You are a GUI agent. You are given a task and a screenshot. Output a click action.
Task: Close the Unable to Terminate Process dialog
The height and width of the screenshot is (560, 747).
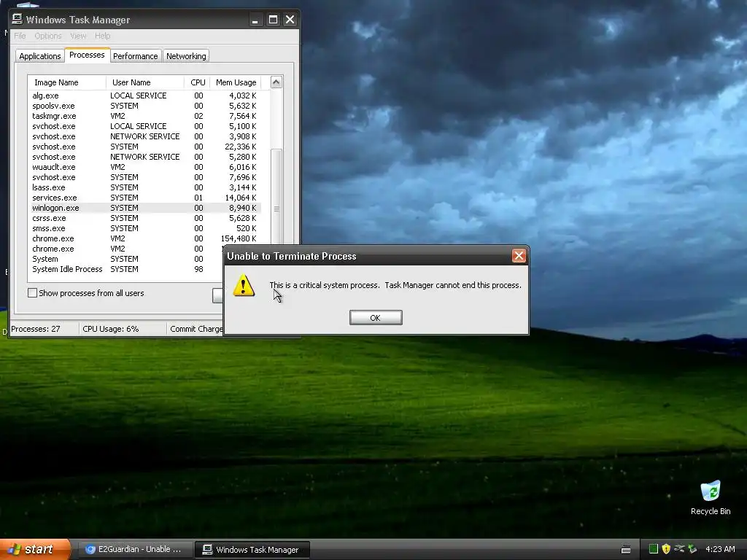point(519,256)
